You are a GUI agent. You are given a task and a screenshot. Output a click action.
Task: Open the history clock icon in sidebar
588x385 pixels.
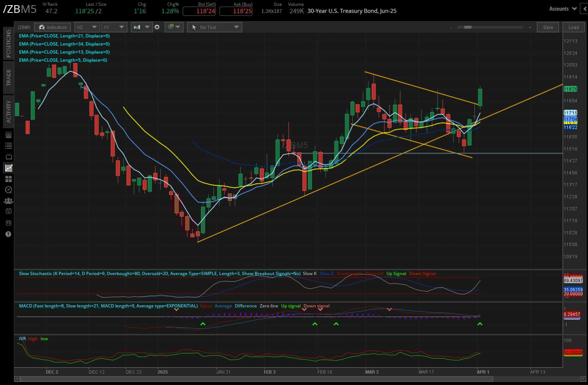(x=8, y=190)
